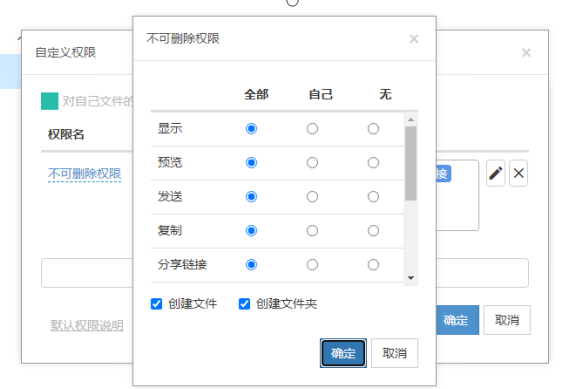Click the pencil edit icon for the permission
This screenshot has height=389, width=584.
click(x=495, y=173)
